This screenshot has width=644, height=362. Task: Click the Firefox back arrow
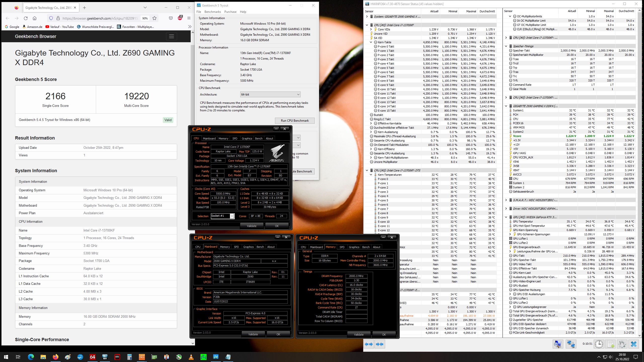tap(8, 18)
